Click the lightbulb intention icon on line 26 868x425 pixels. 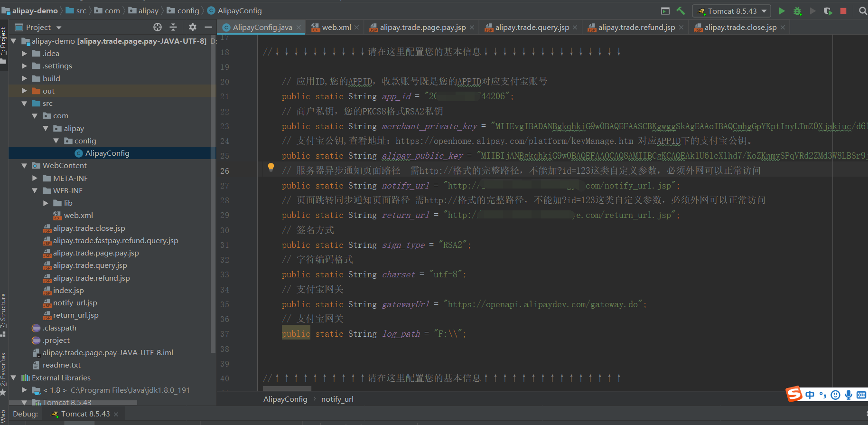(271, 167)
